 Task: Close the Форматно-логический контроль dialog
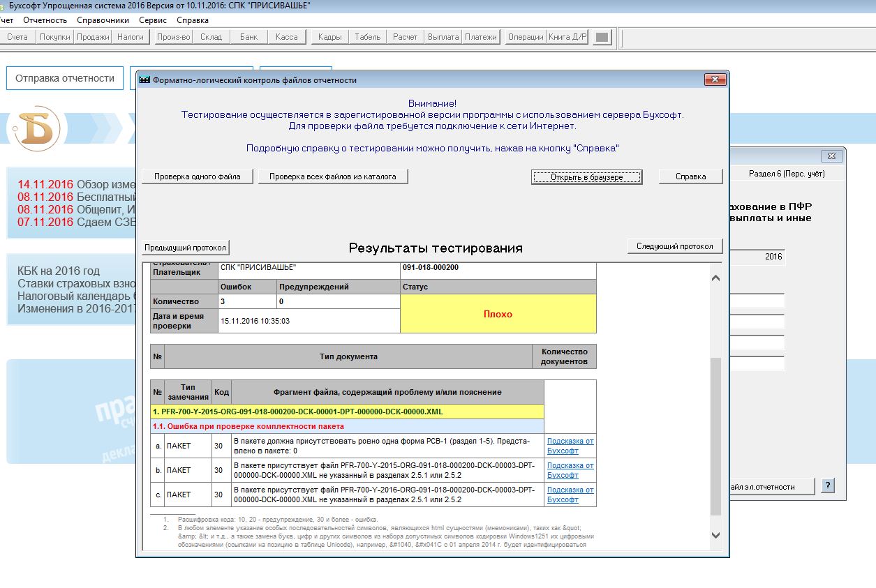715,80
